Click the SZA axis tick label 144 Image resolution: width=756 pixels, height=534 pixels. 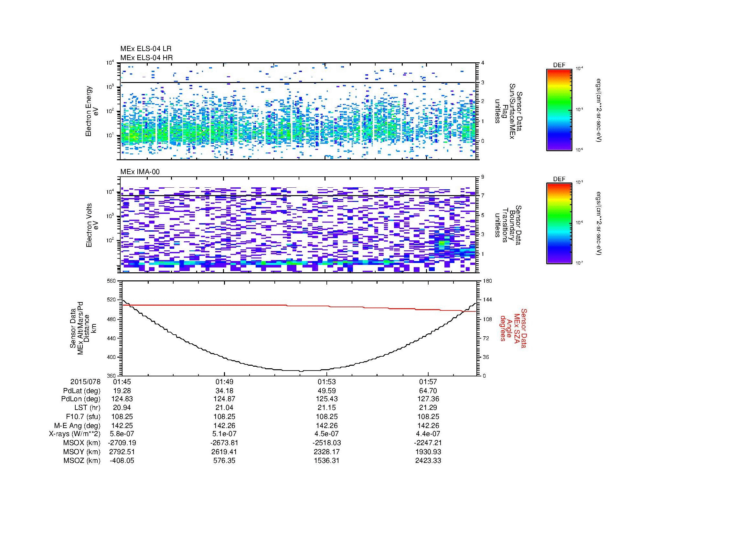487,300
